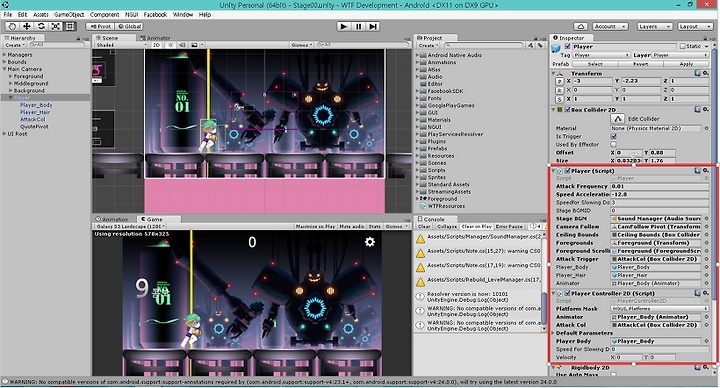Open the Layer dropdown in Inspector
The width and height of the screenshot is (720, 388).
pos(681,55)
